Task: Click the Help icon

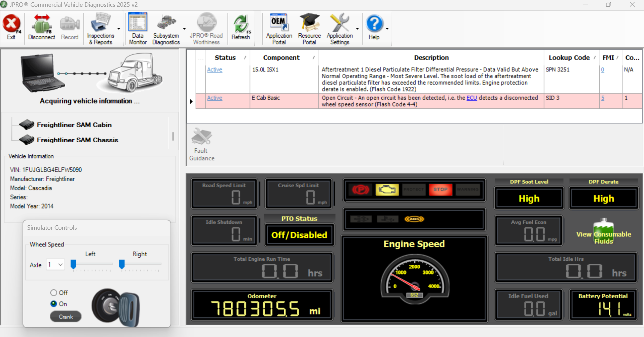Action: click(x=374, y=27)
